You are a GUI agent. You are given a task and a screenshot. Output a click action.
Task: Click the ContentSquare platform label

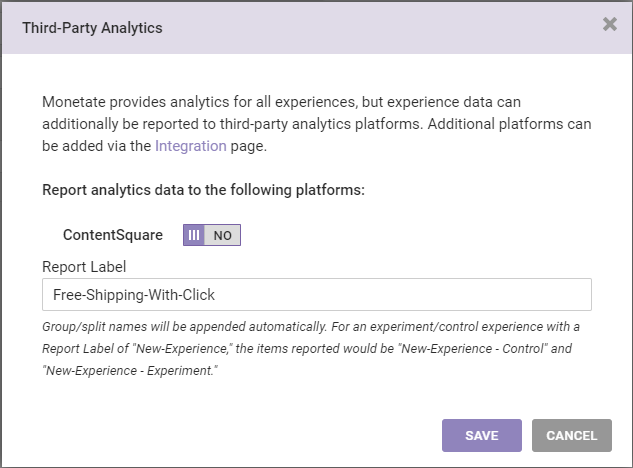(x=113, y=235)
